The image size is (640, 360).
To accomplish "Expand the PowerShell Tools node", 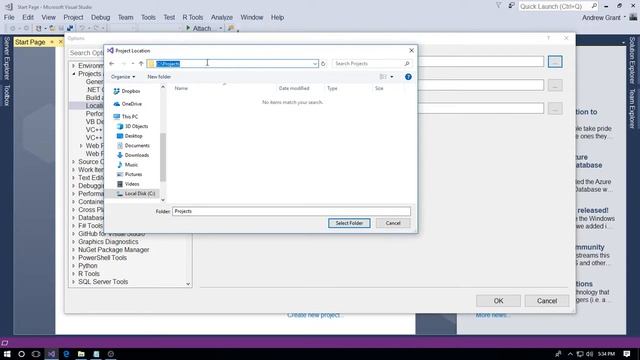I will (73, 258).
